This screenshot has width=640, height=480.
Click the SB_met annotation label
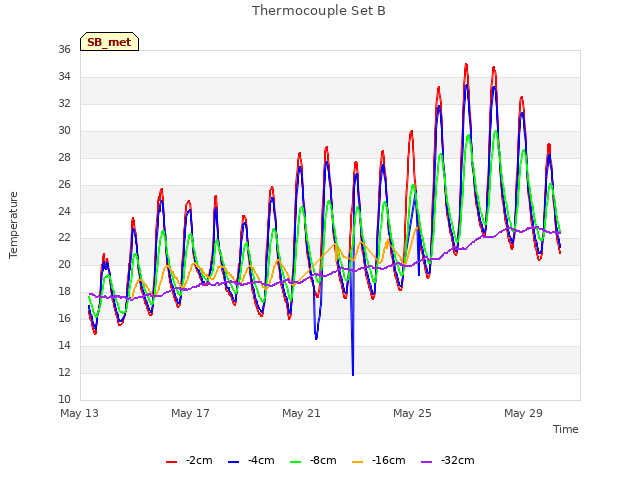point(109,42)
